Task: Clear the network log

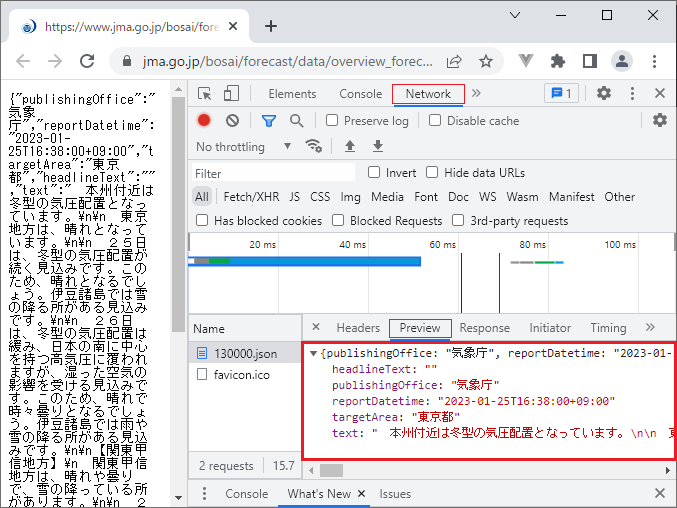Action: pos(232,120)
